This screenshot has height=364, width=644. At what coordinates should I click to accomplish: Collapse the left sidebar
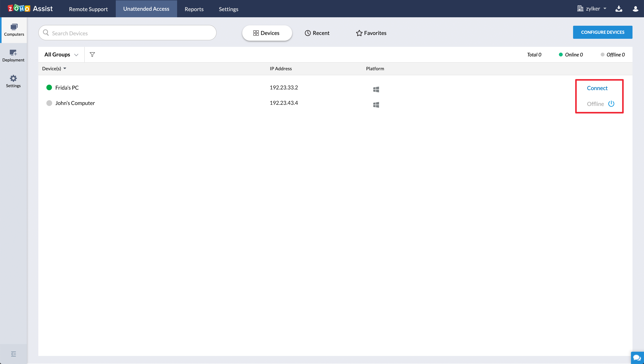[13, 354]
